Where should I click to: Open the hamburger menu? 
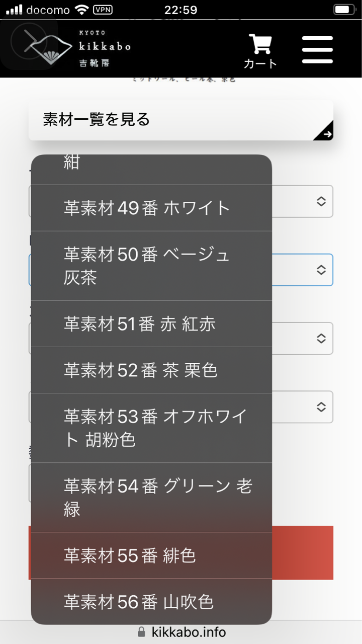(x=317, y=50)
